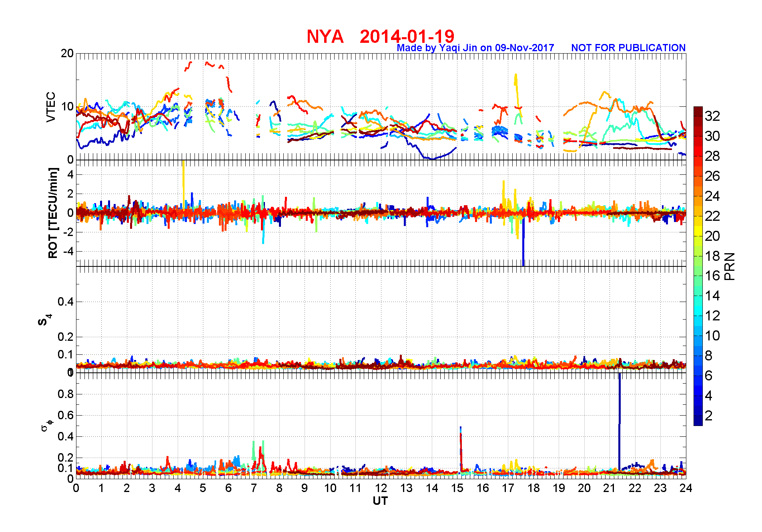Select colorbar tick label "14"
Image resolution: width=762 pixels, height=532 pixels.
click(x=712, y=296)
